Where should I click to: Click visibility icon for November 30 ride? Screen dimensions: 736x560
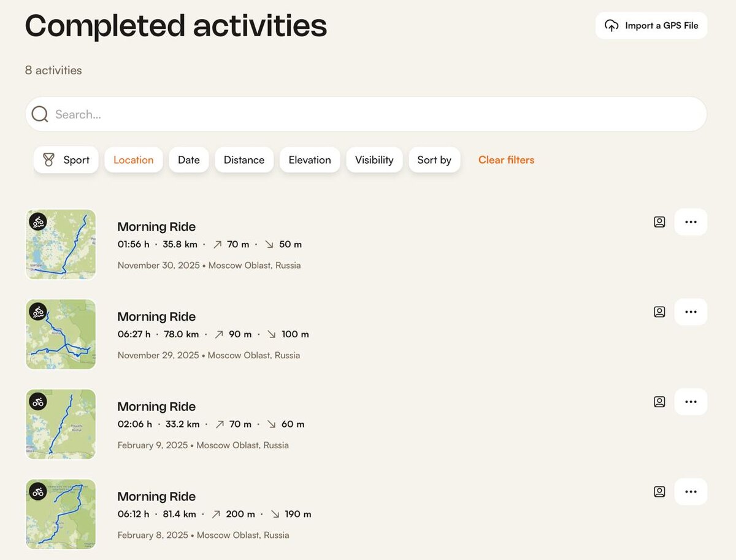click(x=659, y=222)
